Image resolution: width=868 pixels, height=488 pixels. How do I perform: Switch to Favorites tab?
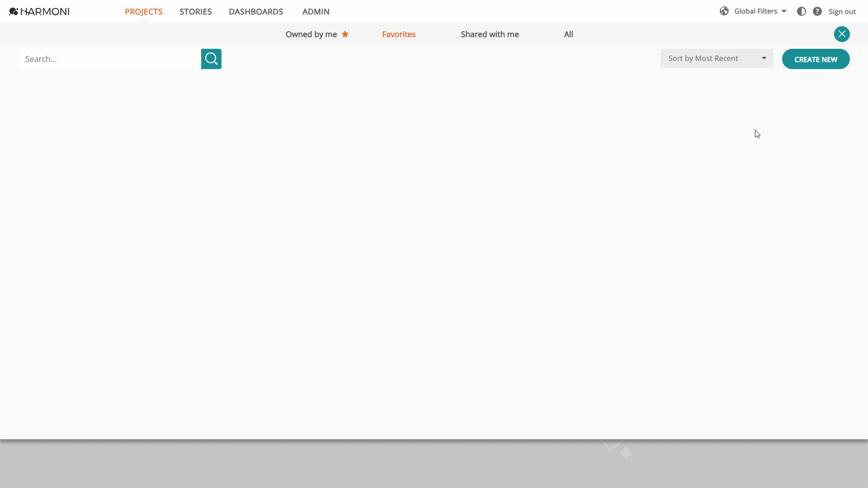point(399,34)
